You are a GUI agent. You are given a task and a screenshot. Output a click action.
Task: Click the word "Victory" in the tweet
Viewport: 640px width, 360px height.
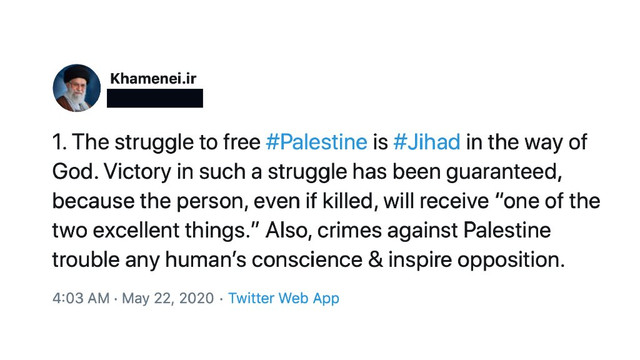point(137,172)
